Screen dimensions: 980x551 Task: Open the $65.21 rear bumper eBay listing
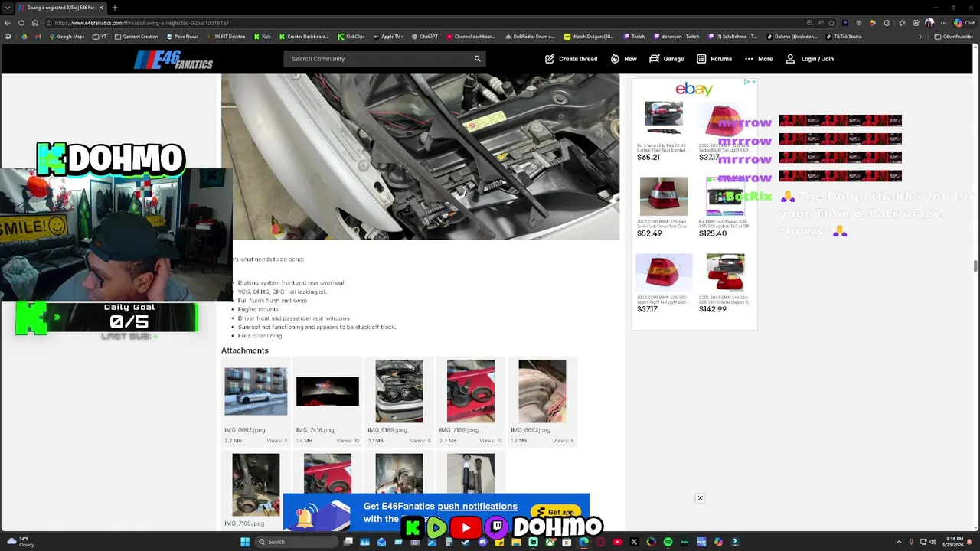pyautogui.click(x=663, y=131)
